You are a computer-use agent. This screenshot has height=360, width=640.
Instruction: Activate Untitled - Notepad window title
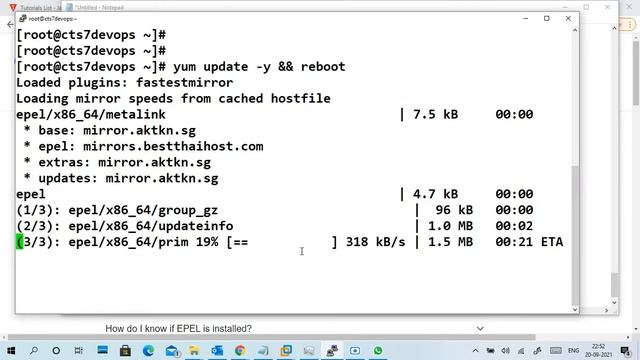click(100, 7)
